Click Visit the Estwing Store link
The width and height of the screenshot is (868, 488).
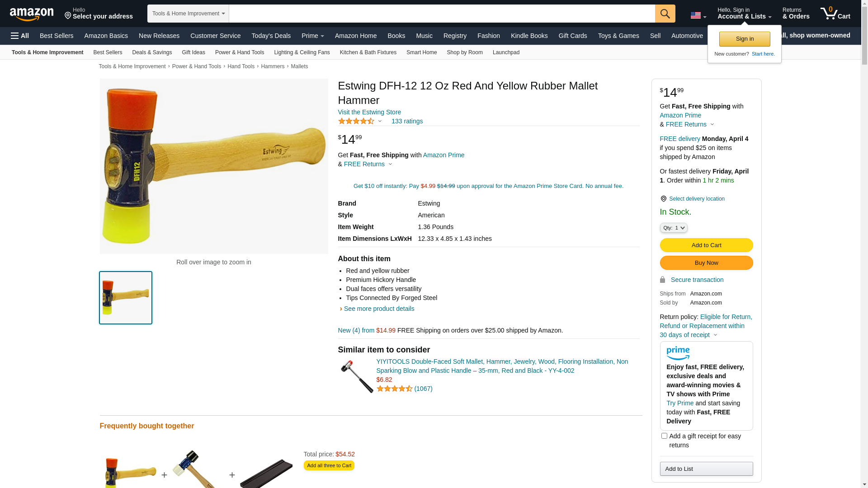(369, 112)
